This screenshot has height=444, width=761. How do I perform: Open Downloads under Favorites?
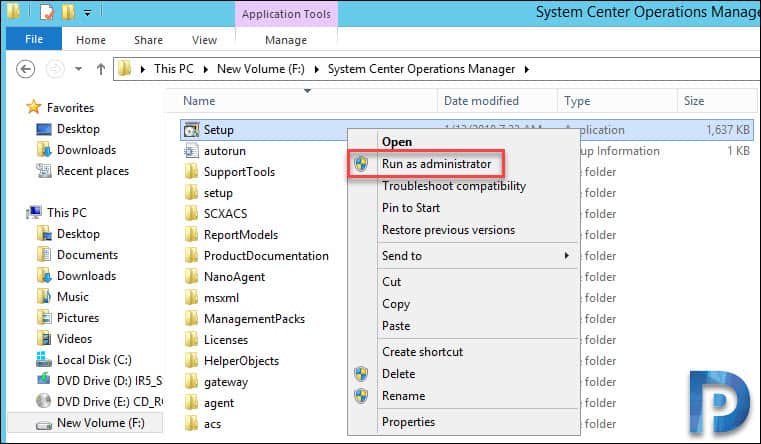click(86, 150)
